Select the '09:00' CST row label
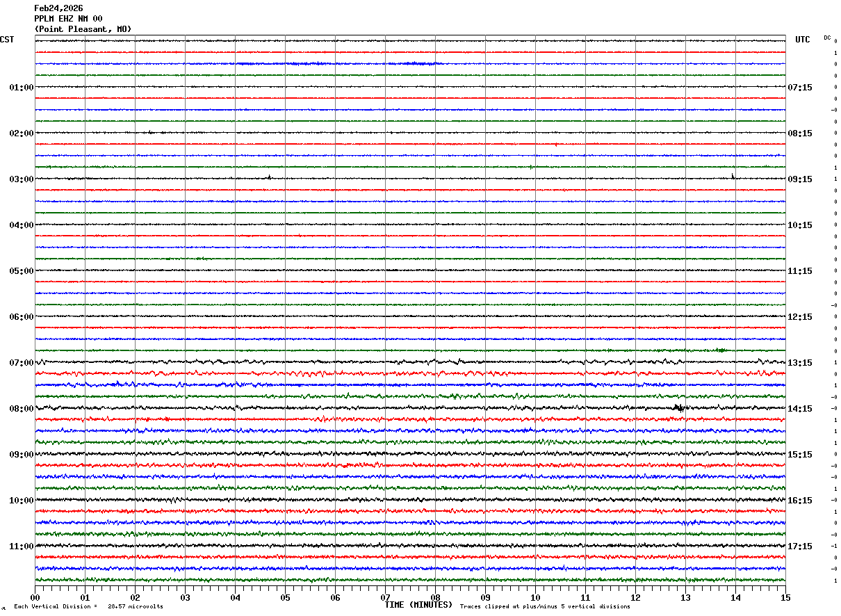The height and width of the screenshot is (616, 841). click(x=22, y=455)
